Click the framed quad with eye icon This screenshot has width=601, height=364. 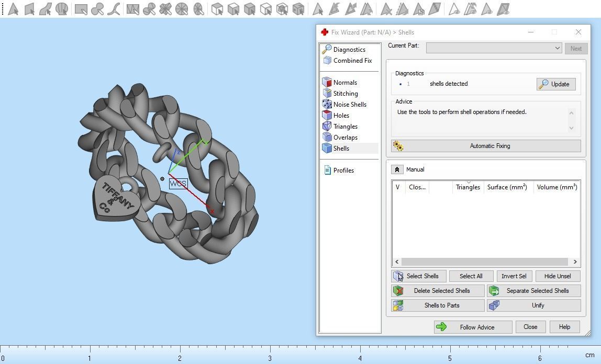click(x=503, y=9)
